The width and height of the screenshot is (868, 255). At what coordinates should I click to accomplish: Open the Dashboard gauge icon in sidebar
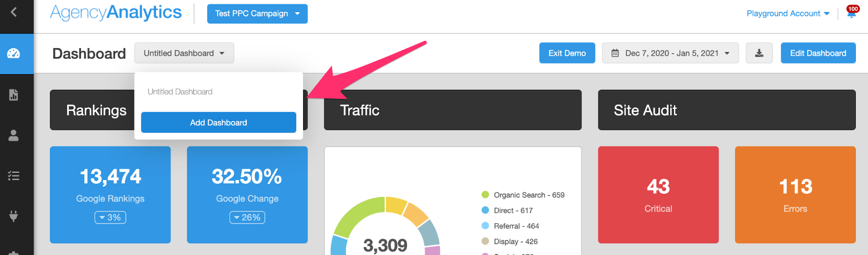(x=13, y=53)
